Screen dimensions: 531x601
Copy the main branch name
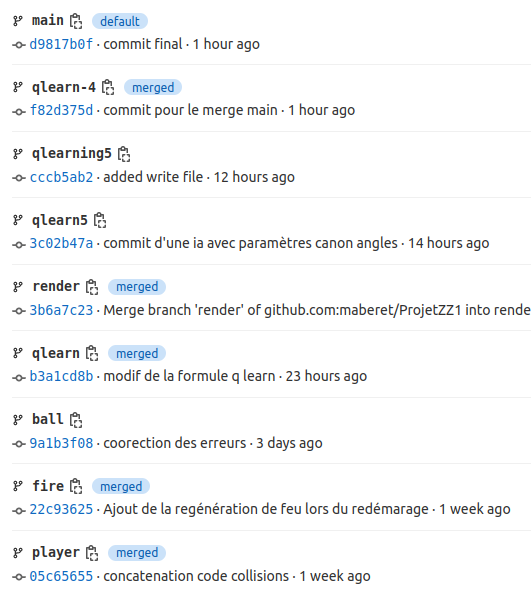tap(76, 21)
